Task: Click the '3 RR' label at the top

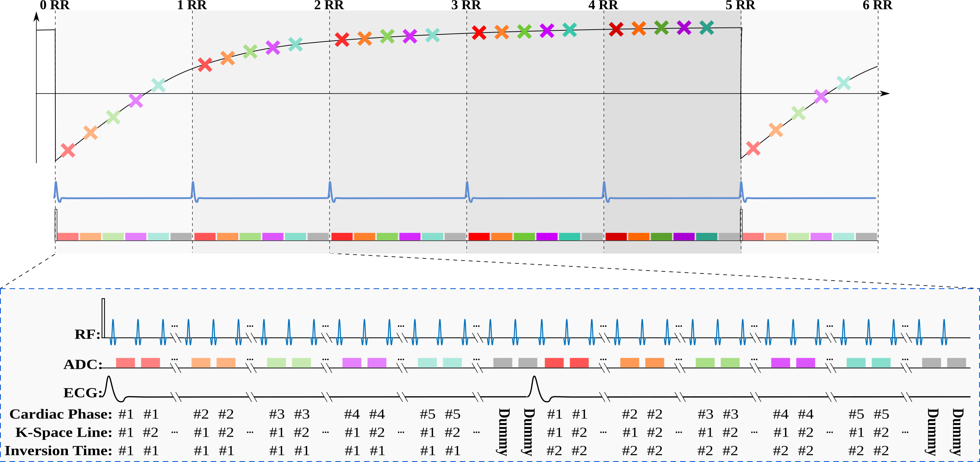Action: tap(466, 5)
